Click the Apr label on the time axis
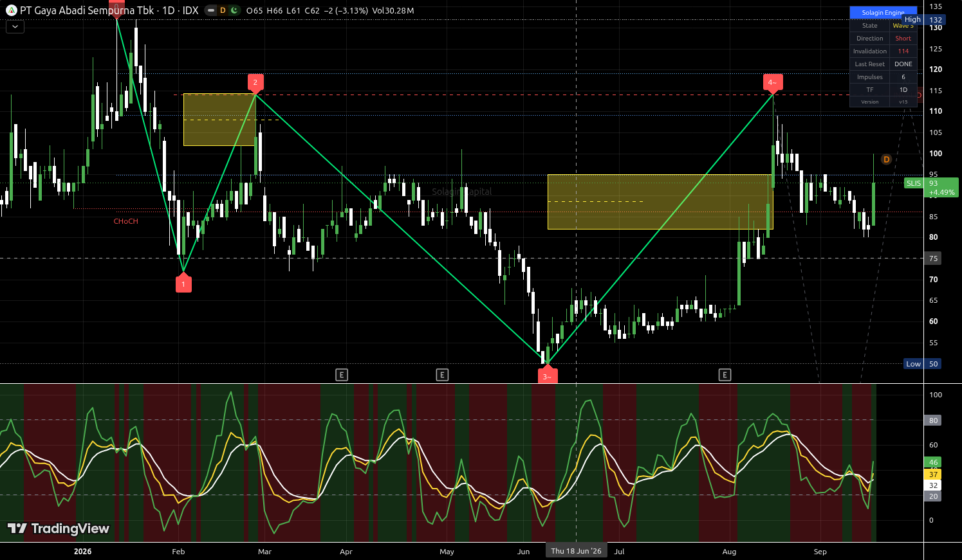The height and width of the screenshot is (560, 962). pyautogui.click(x=346, y=552)
